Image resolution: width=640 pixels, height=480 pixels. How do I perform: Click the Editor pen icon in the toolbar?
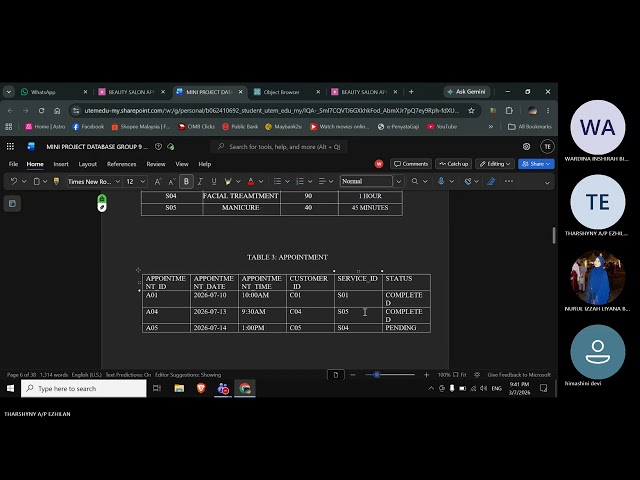[x=491, y=181]
